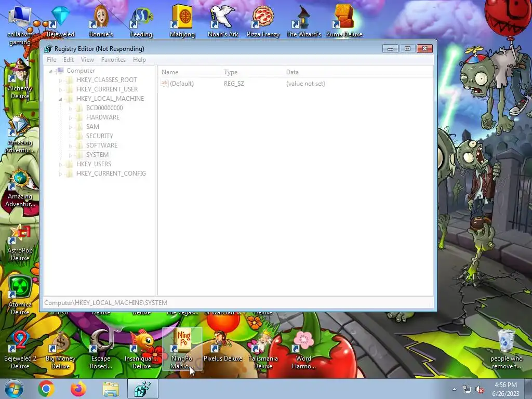
Task: Select the HKEY_CLASSES_ROOT hive
Action: click(107, 80)
